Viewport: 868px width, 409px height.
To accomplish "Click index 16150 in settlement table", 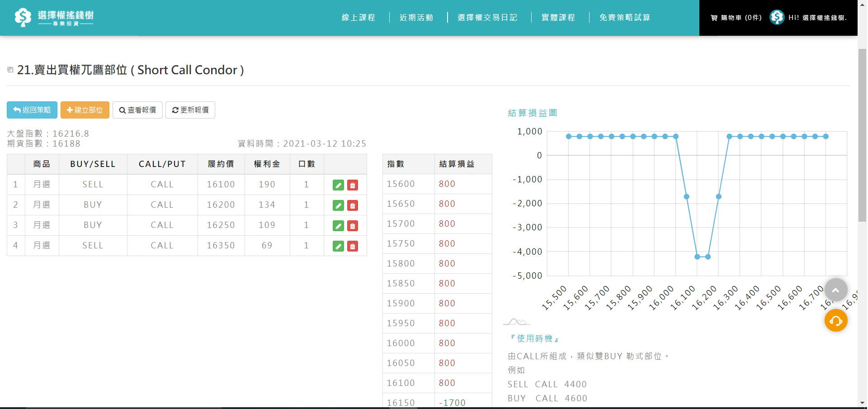I will (x=401, y=403).
